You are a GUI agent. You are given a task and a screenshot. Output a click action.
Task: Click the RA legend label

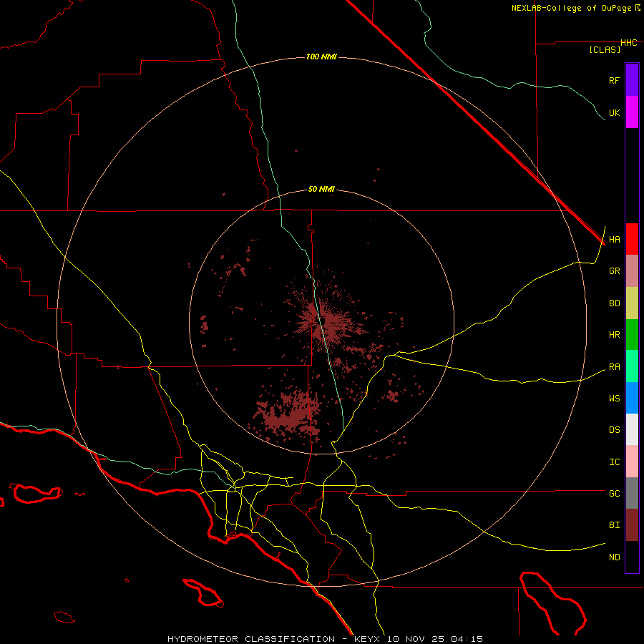tap(614, 367)
